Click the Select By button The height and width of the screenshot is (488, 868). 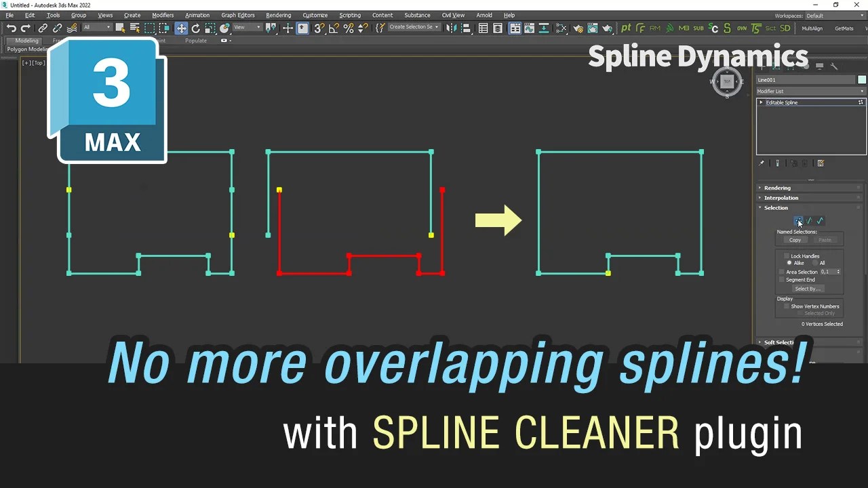coord(808,288)
